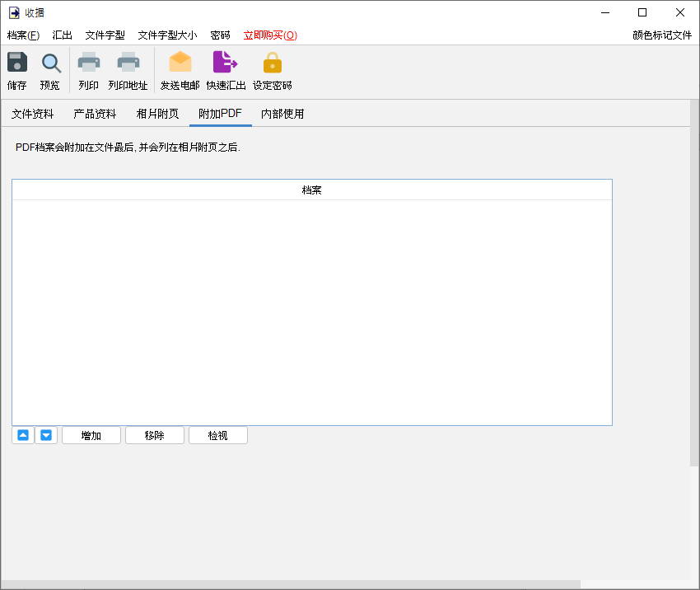Click the 列印地址 printer icon

click(128, 63)
